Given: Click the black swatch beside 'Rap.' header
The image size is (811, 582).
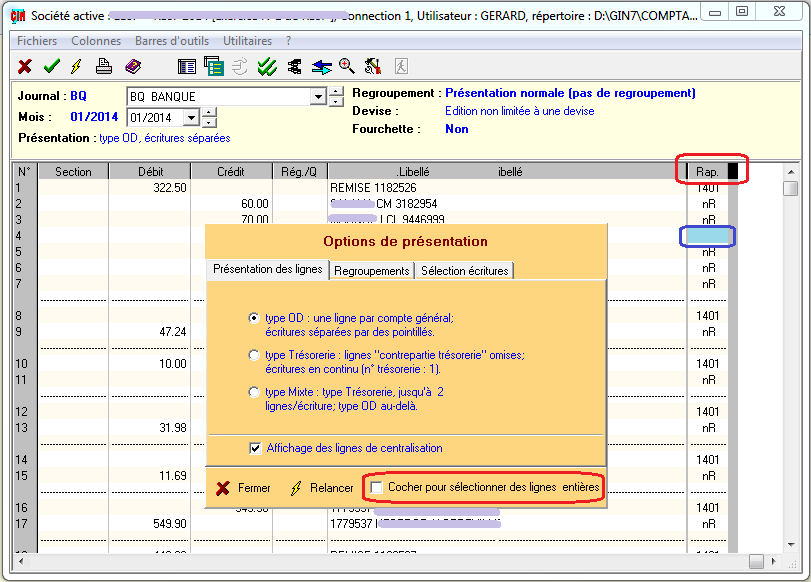Looking at the screenshot, I should [732, 172].
